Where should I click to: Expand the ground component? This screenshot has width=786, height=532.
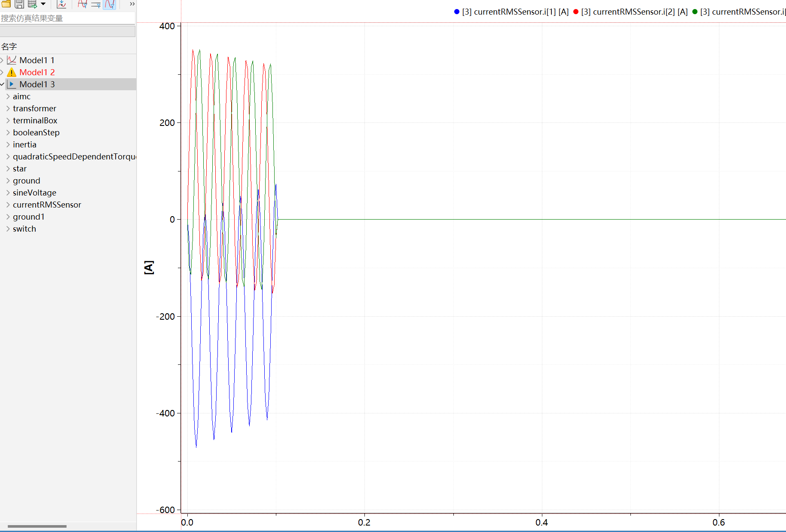point(8,180)
